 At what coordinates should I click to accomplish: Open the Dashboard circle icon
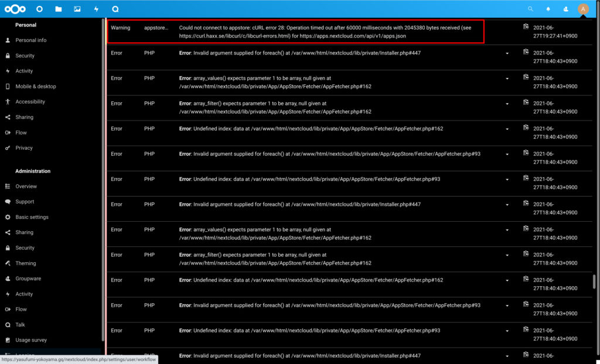[x=39, y=9]
